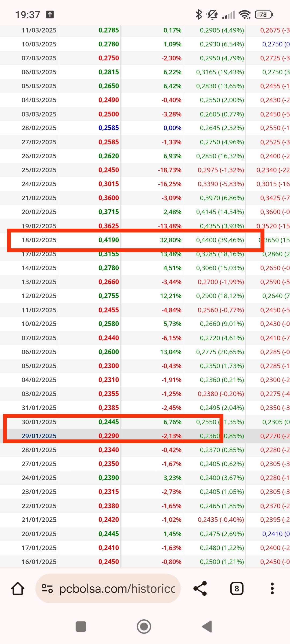This screenshot has height=644, width=290.
Task: Open the tab switcher showing 8 tabs
Action: (x=237, y=588)
